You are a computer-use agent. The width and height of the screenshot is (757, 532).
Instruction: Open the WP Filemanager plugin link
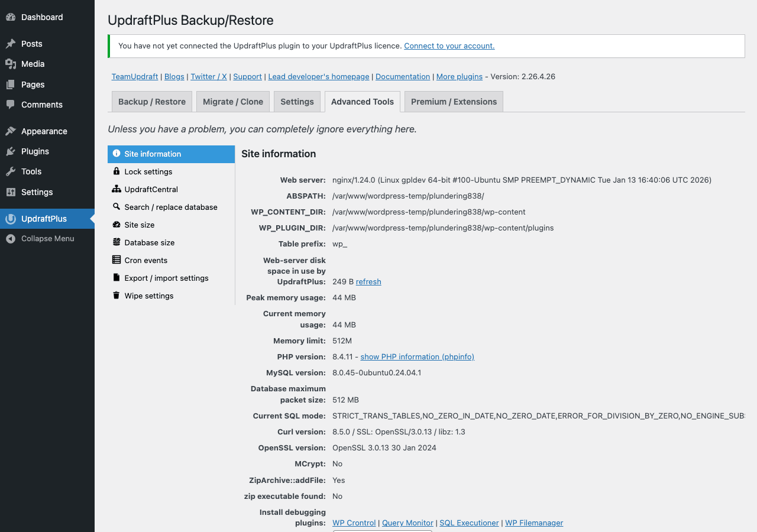[534, 523]
